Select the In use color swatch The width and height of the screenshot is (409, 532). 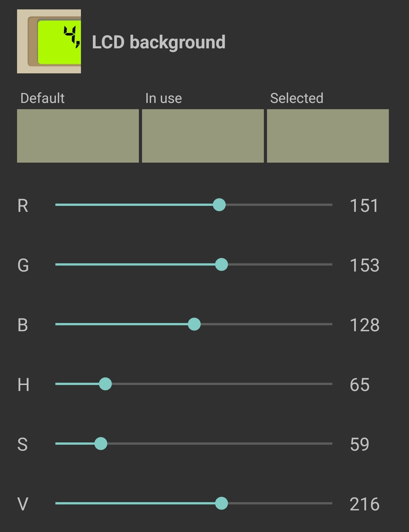[203, 136]
